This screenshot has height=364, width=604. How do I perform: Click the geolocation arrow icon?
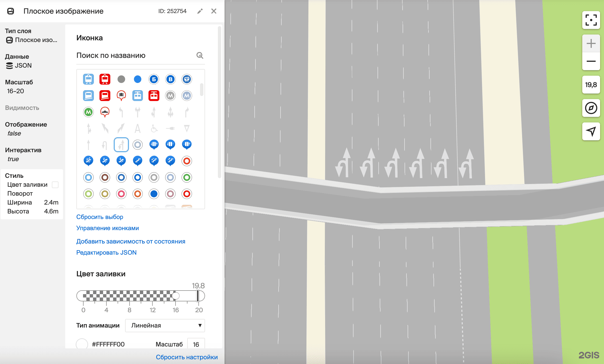point(591,131)
